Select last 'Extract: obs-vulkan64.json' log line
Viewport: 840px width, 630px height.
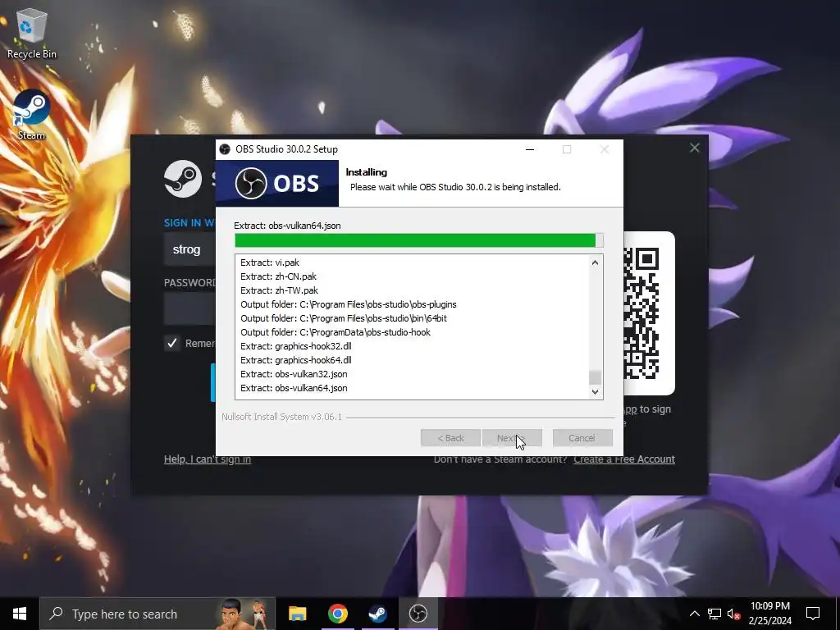(x=294, y=388)
